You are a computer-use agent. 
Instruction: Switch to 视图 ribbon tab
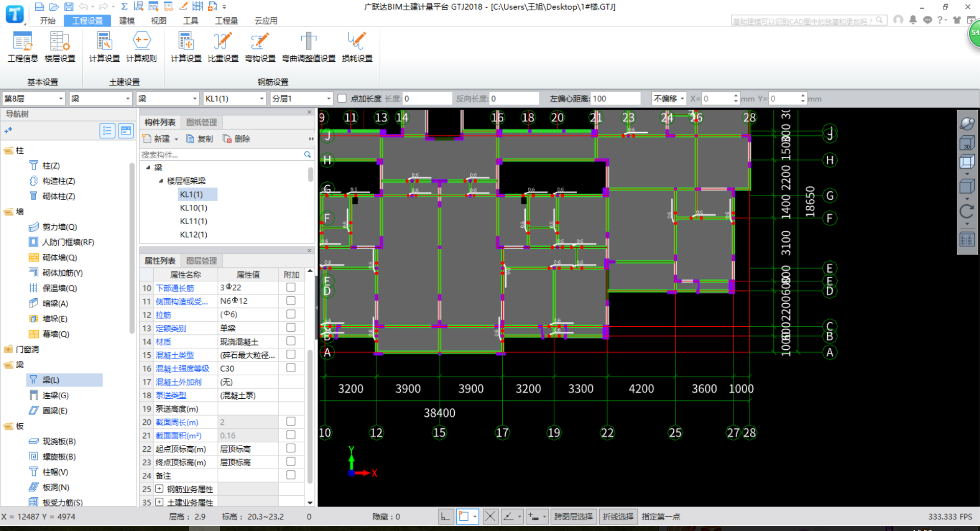click(x=158, y=20)
